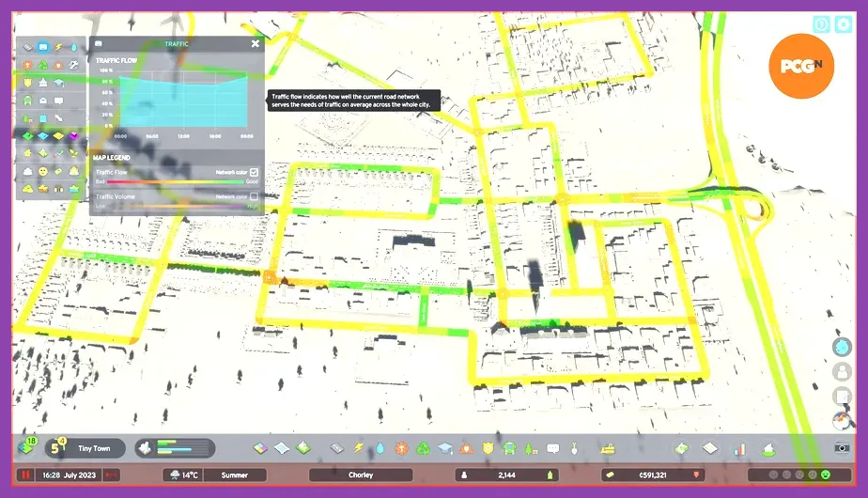Click the city name Chorley
868x498 pixels.
[x=361, y=475]
